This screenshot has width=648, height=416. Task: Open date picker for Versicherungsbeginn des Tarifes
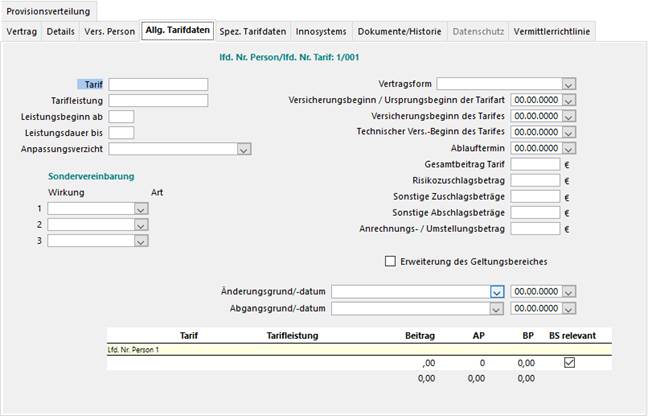coord(568,117)
